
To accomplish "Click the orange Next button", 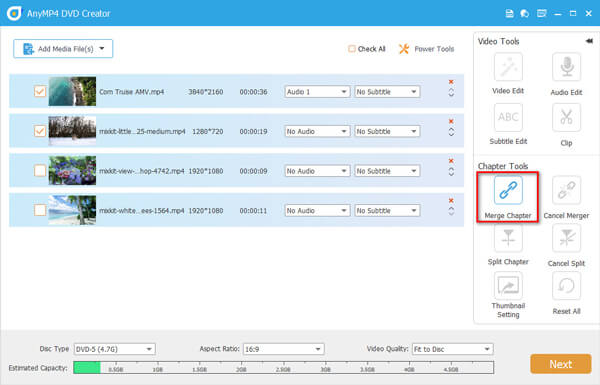I will [561, 364].
